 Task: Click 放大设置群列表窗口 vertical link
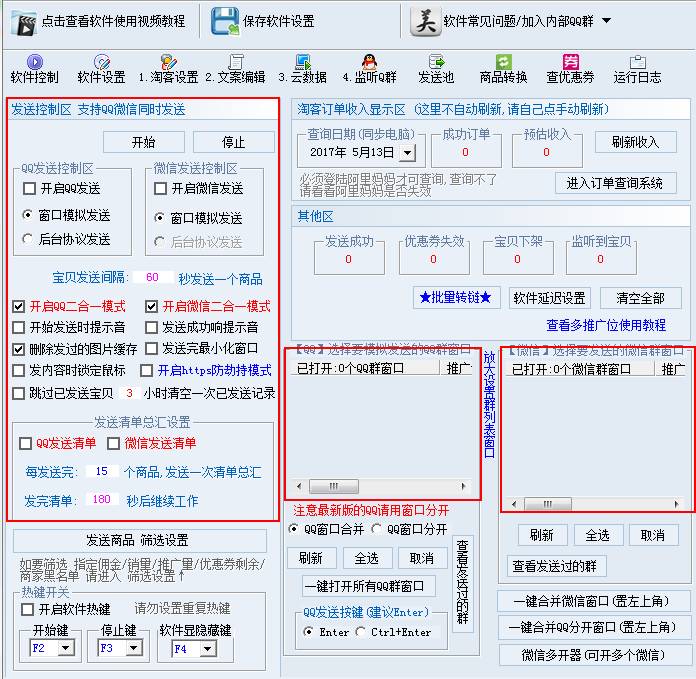point(489,404)
